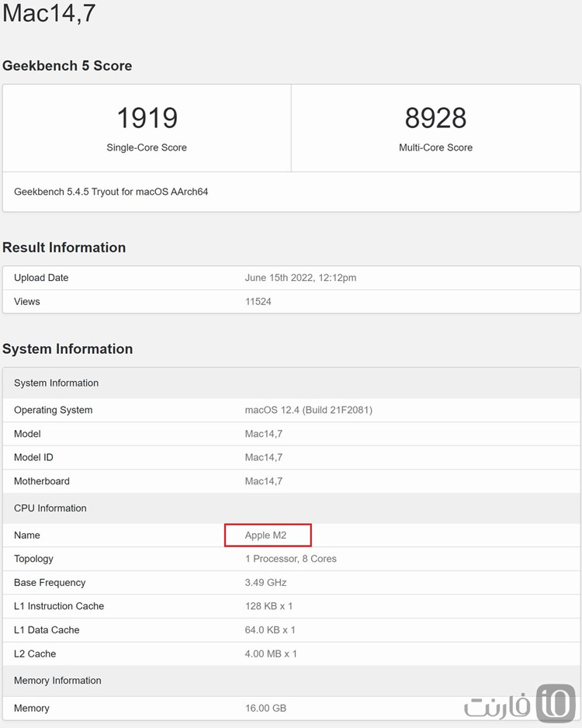Click the Motherboard label
Viewport: 582px width, 728px height.
(x=42, y=481)
